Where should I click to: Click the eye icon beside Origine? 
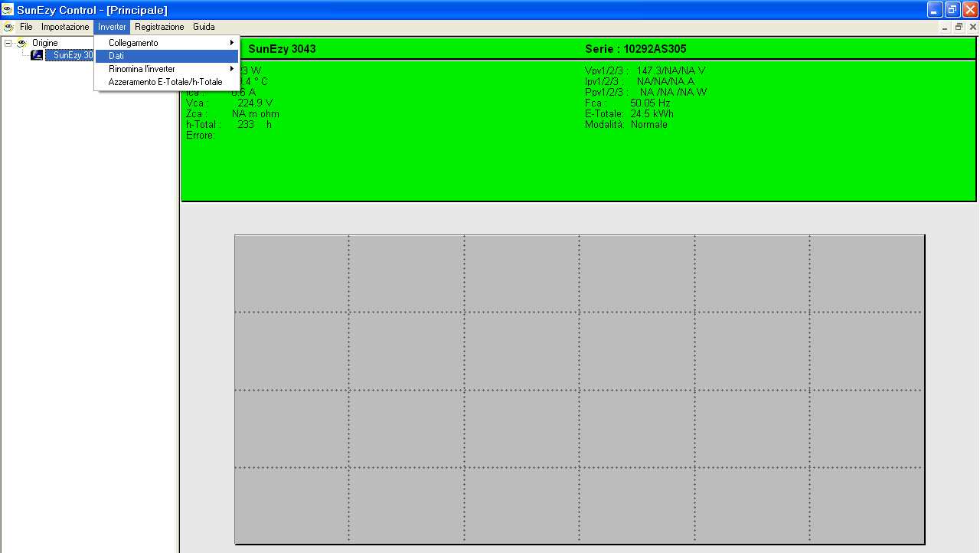click(x=21, y=43)
